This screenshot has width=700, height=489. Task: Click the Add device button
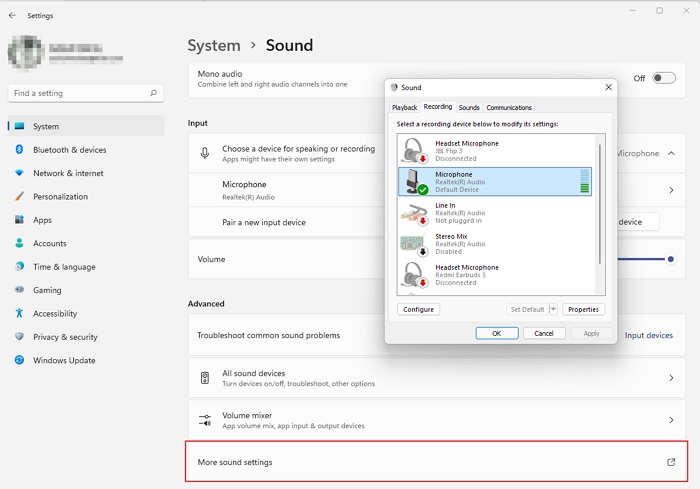(638, 222)
